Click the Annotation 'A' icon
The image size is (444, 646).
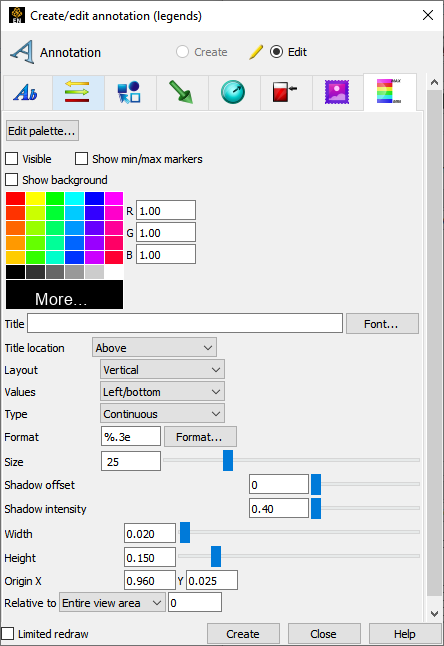point(22,52)
